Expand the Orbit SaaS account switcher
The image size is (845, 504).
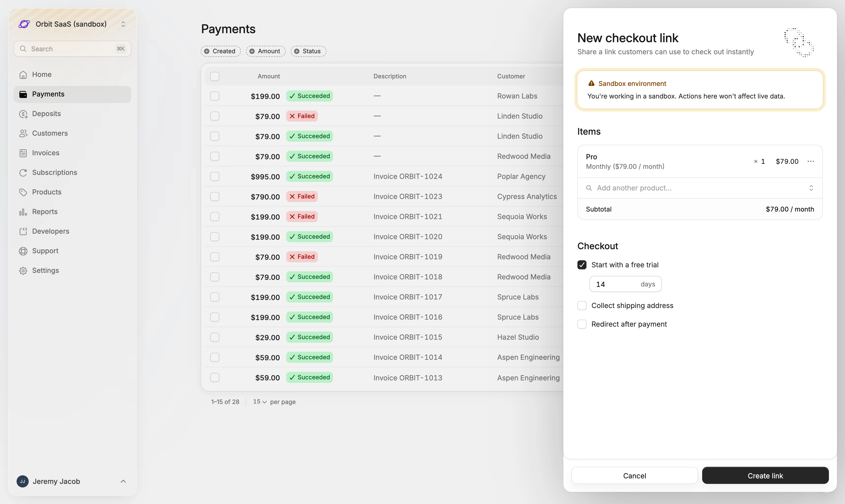coord(123,24)
